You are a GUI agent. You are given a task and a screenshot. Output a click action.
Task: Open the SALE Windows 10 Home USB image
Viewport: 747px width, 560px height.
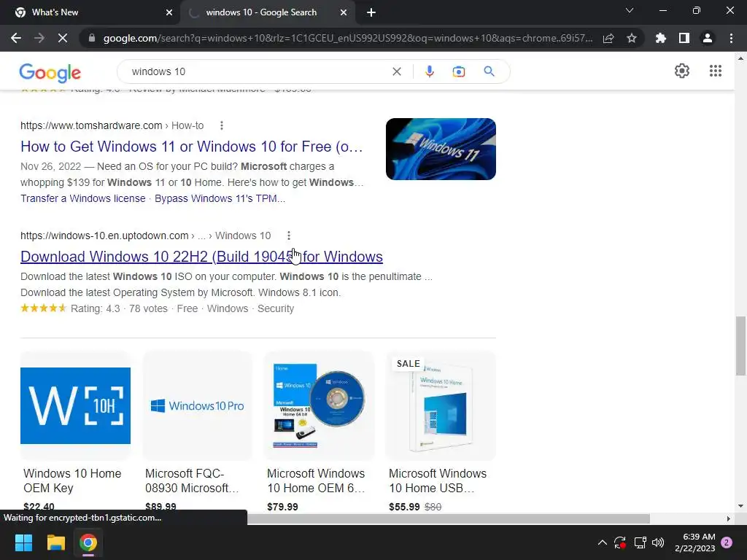pos(441,405)
